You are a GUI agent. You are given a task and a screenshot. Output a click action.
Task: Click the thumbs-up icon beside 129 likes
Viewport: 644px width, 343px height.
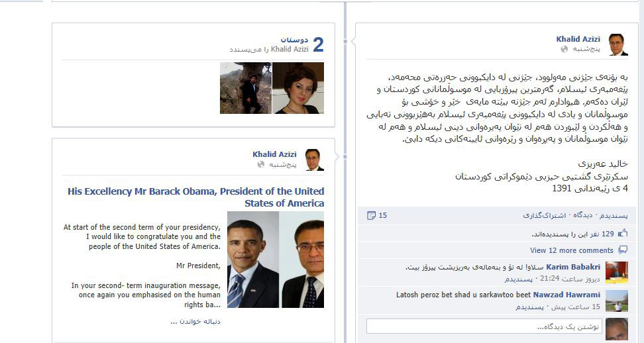coord(623,234)
